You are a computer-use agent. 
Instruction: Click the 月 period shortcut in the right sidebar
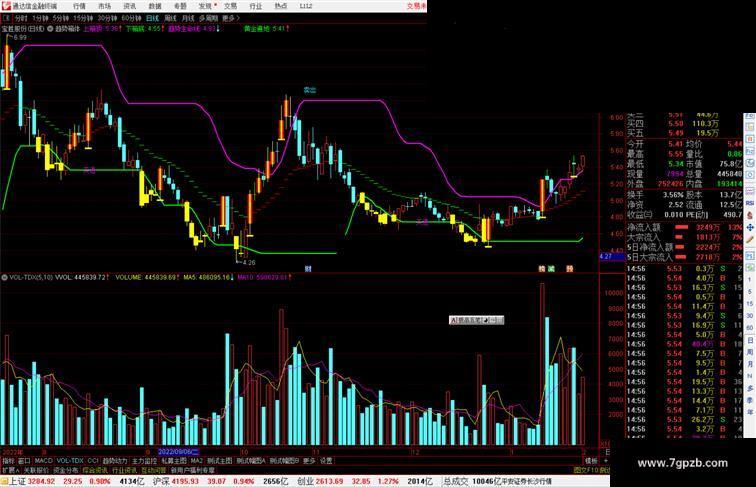click(x=750, y=365)
